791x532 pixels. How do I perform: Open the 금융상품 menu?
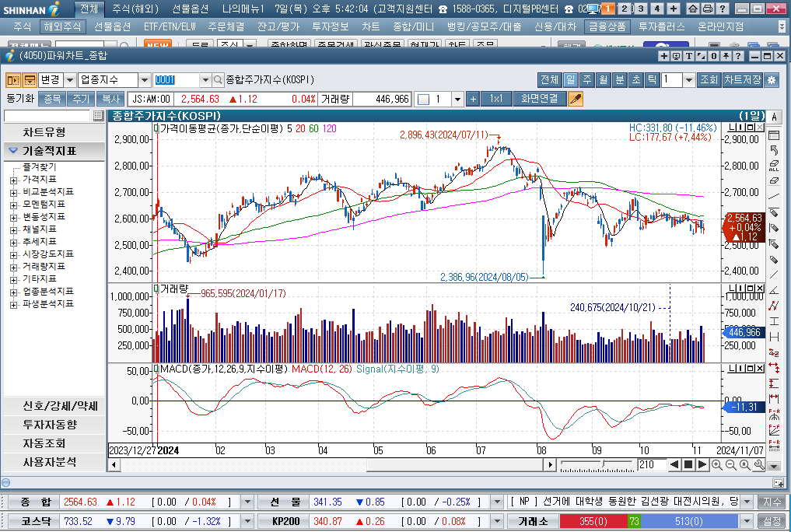coord(607,26)
